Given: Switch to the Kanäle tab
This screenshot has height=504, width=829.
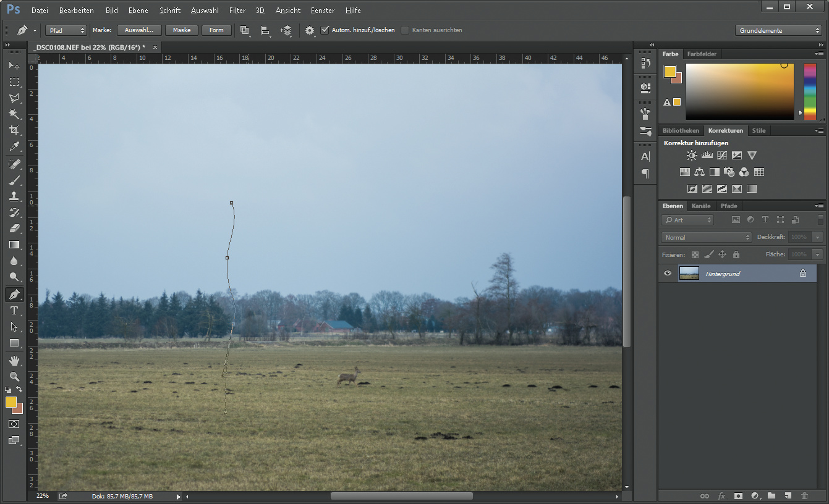Looking at the screenshot, I should [701, 206].
